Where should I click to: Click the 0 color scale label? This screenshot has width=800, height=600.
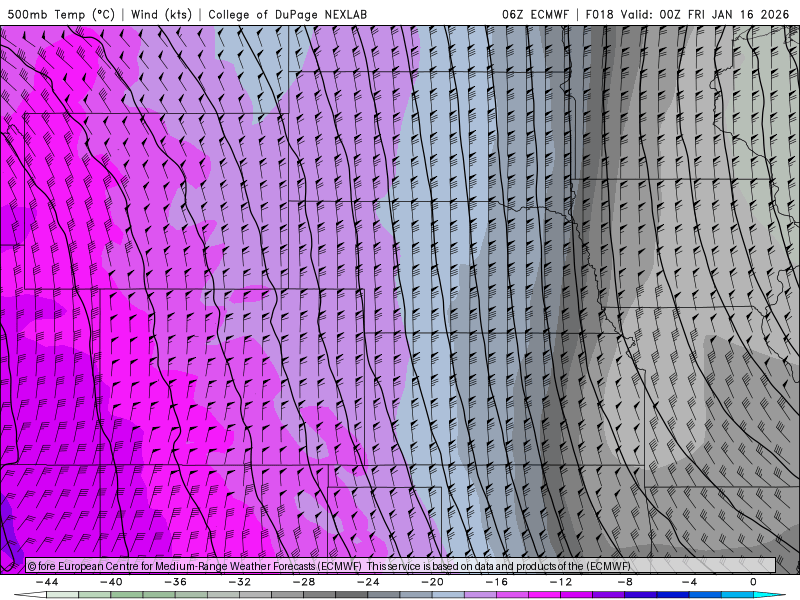tap(753, 582)
